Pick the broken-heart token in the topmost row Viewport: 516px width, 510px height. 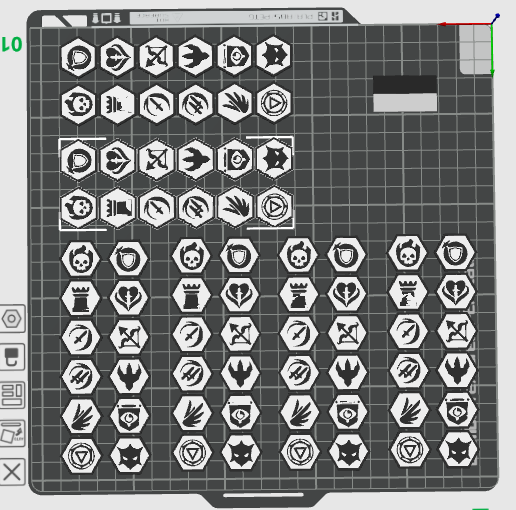tap(117, 57)
